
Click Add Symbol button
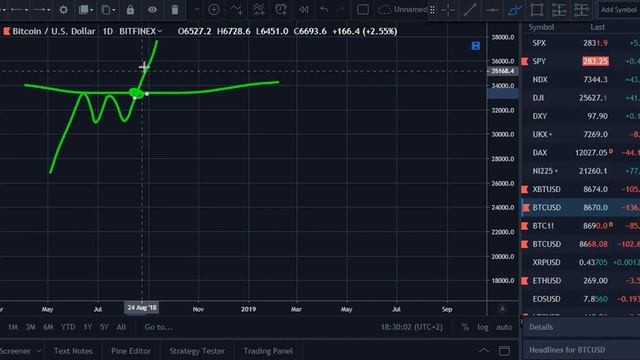[618, 9]
